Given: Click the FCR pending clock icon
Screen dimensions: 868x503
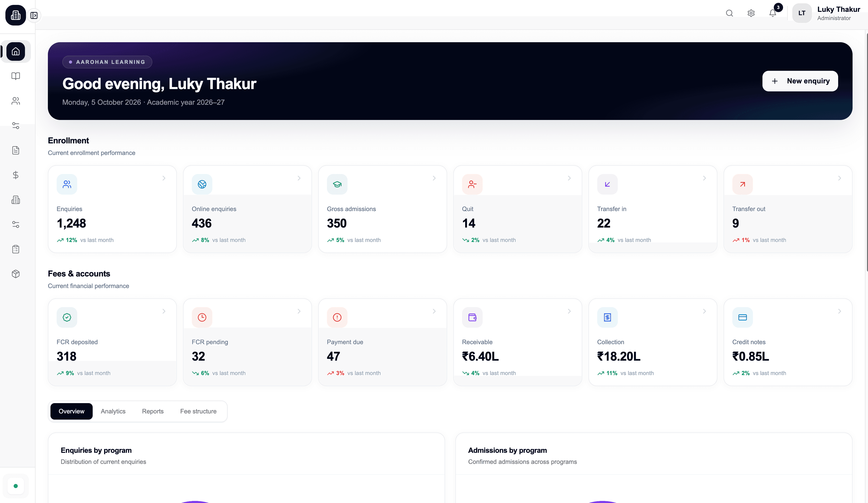Looking at the screenshot, I should (202, 317).
